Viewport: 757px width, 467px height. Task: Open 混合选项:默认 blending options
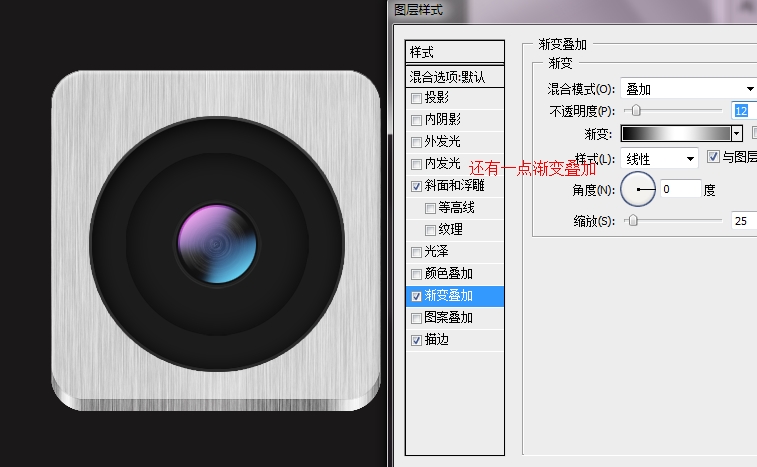455,76
